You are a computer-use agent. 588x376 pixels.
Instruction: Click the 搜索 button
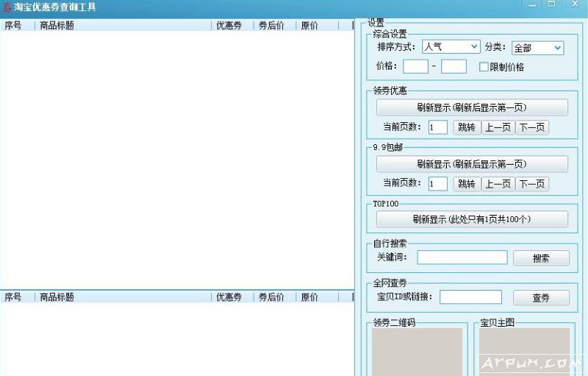coord(541,258)
